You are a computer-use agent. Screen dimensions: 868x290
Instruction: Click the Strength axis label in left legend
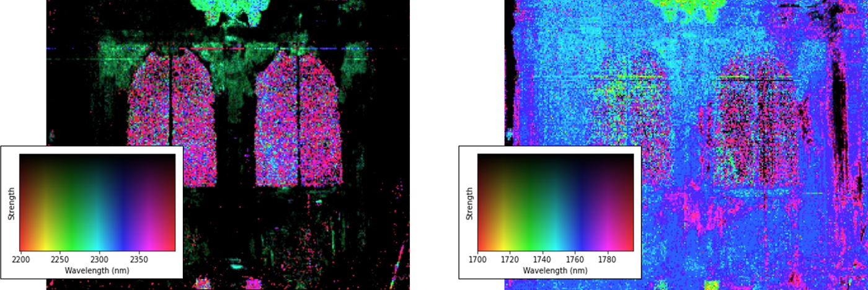pos(11,203)
